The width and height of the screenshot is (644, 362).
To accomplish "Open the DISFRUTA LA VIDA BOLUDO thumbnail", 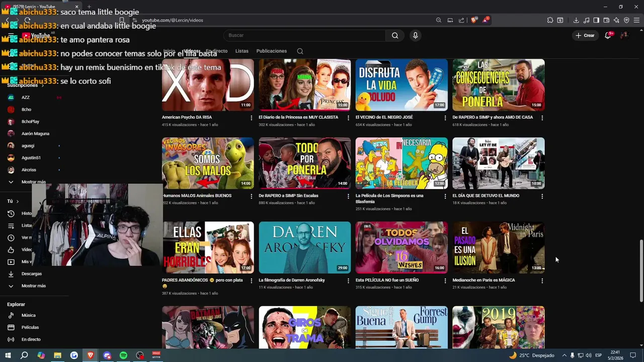I will pos(401,85).
